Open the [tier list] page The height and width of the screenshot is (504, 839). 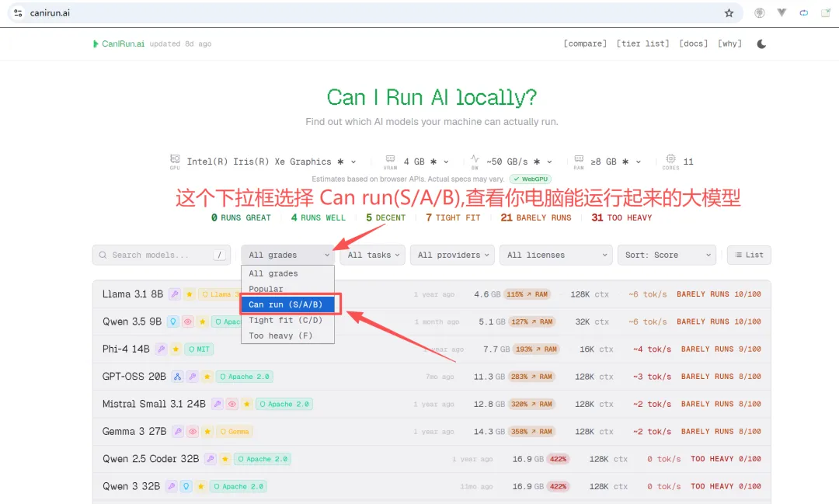642,43
